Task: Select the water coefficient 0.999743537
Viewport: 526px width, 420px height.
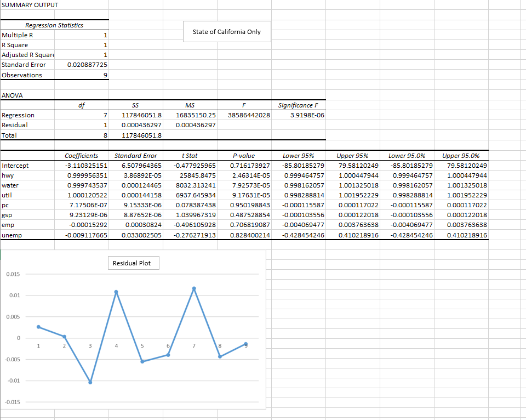Action: (x=82, y=185)
